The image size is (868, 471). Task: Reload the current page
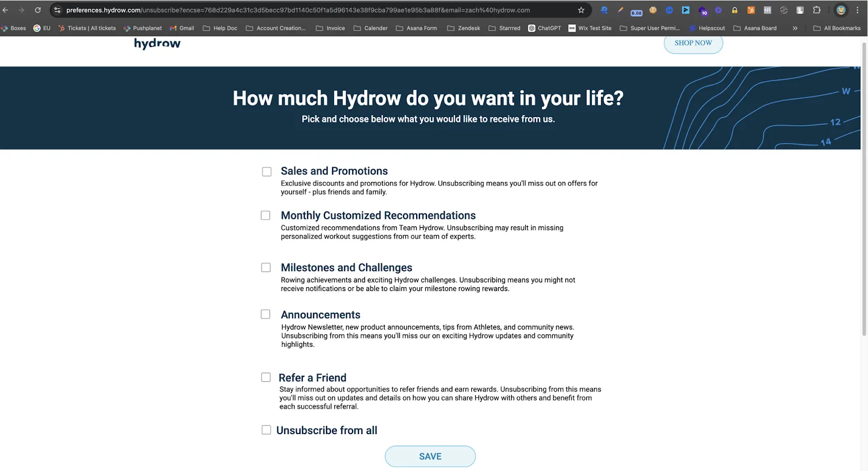[x=37, y=10]
